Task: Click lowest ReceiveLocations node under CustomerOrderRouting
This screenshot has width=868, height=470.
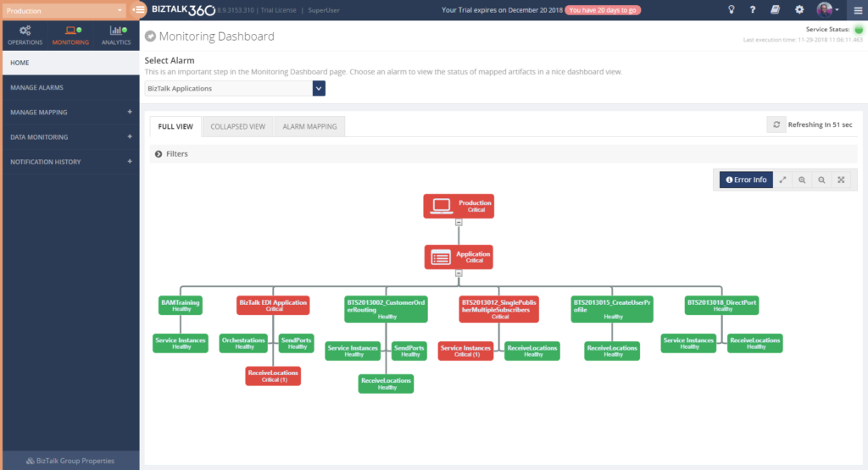Action: coord(386,384)
